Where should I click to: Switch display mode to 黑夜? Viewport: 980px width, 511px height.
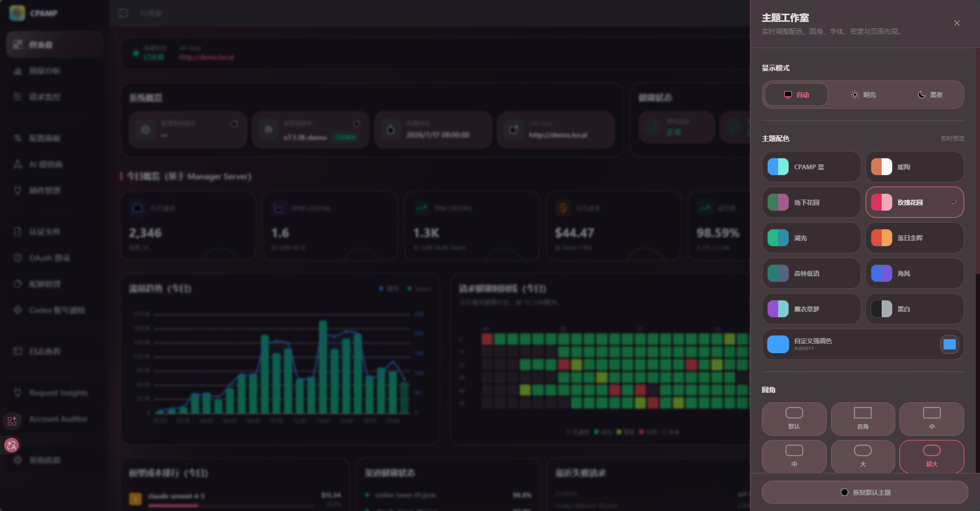pos(930,95)
